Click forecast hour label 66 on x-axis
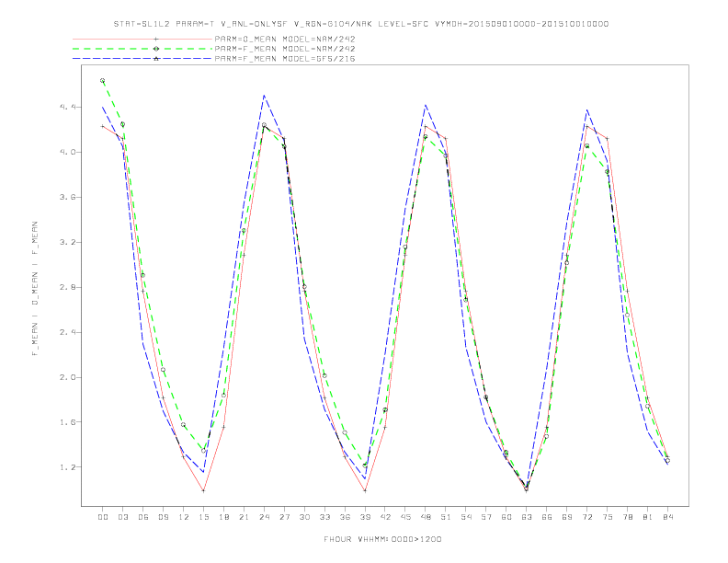Screen dimensions: 728x563 (x=547, y=517)
